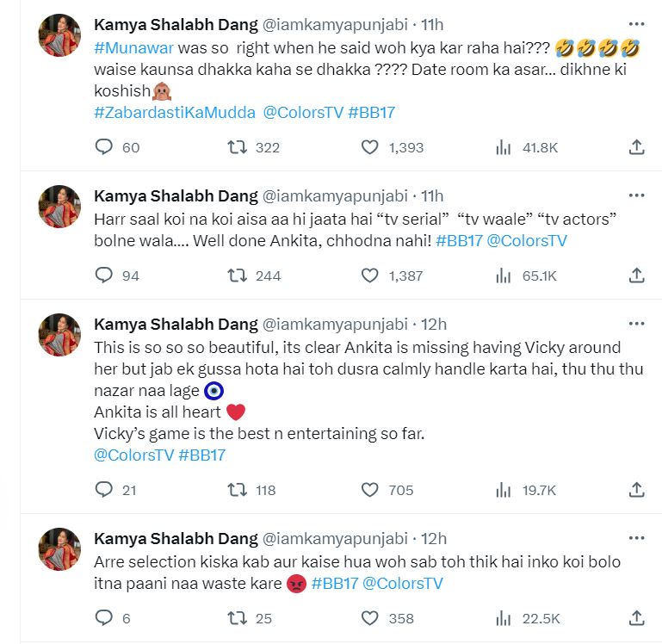This screenshot has width=662, height=644.
Task: Like the tweet with 1,393 likes
Action: tap(370, 147)
